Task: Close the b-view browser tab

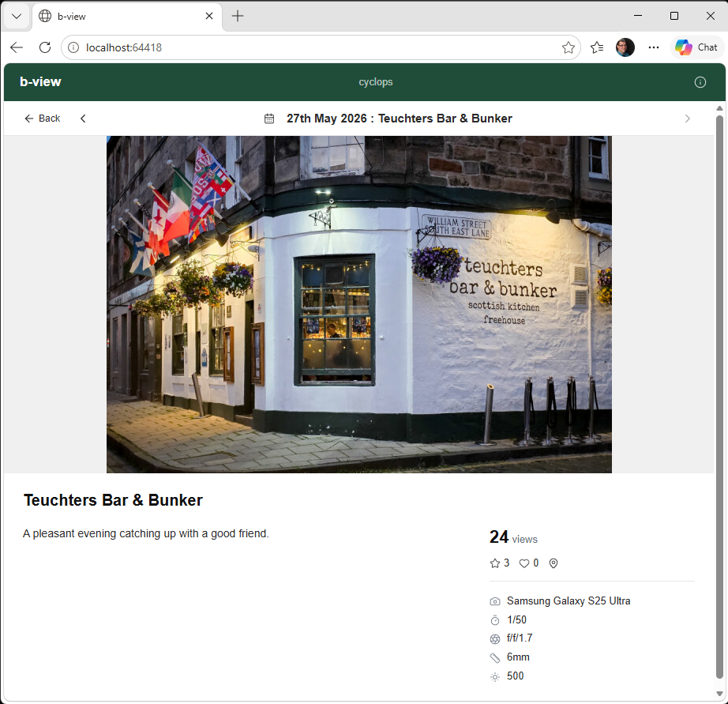Action: pyautogui.click(x=209, y=17)
